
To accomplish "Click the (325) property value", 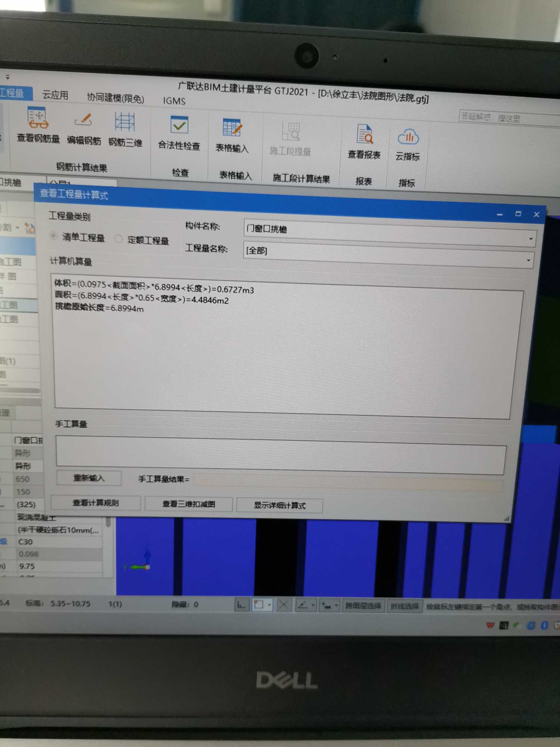I will tap(26, 505).
